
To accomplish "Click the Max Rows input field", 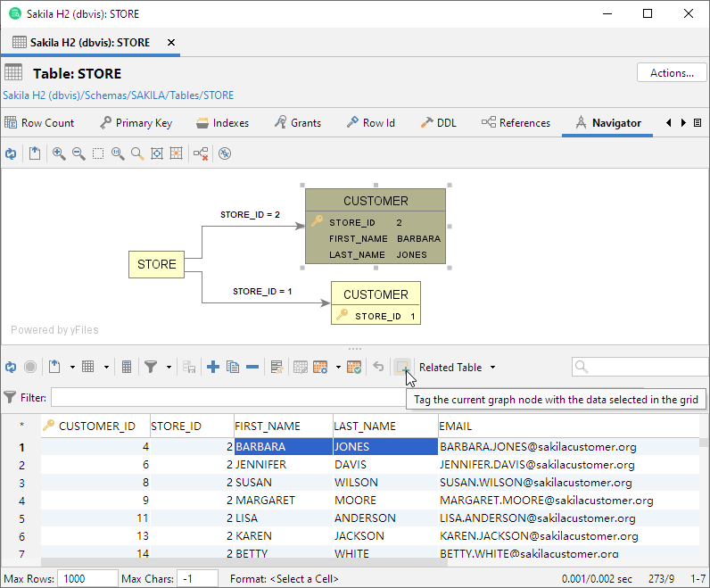I will pyautogui.click(x=87, y=578).
